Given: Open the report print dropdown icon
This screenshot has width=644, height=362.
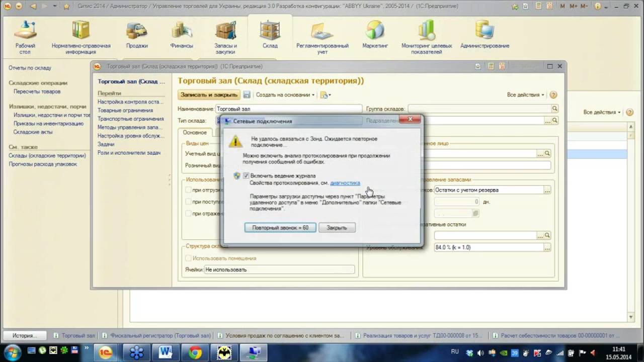Looking at the screenshot, I should point(326,95).
